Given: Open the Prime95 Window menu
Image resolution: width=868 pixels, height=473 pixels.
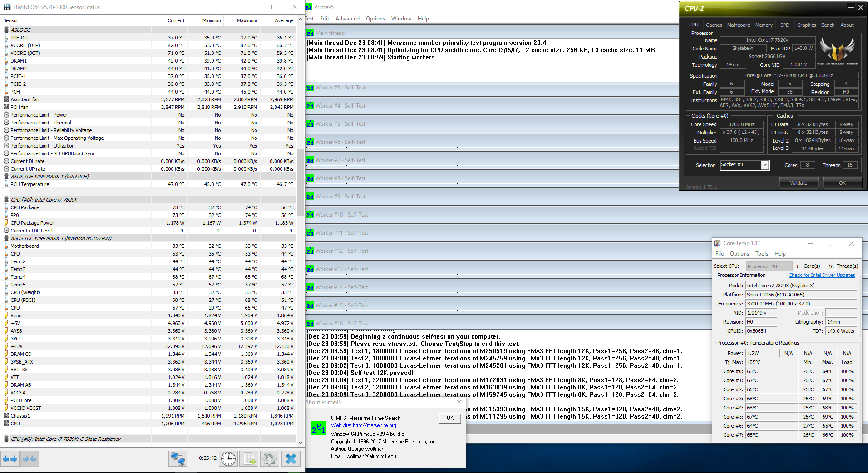Looking at the screenshot, I should point(401,19).
